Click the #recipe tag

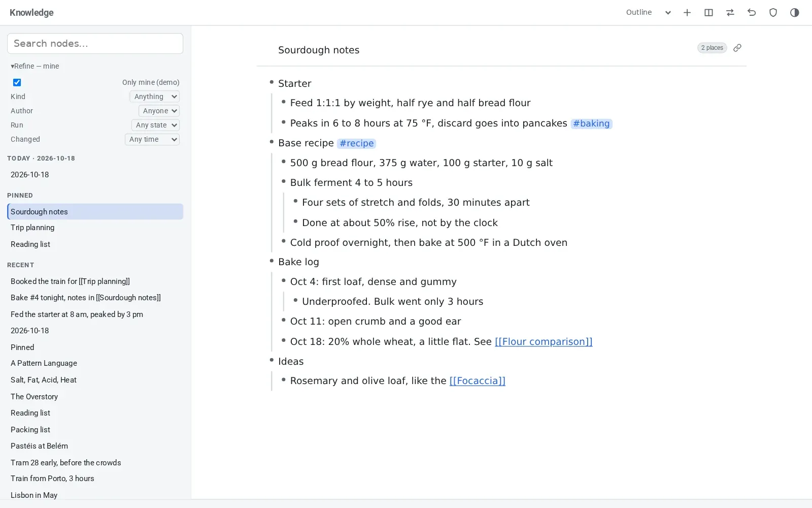coord(356,143)
